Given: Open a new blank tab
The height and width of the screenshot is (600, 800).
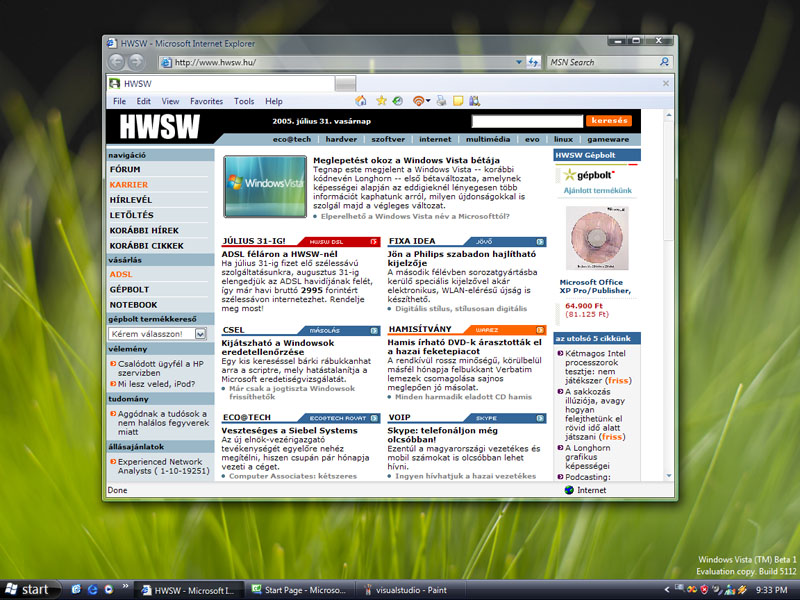Looking at the screenshot, I should coord(346,83).
